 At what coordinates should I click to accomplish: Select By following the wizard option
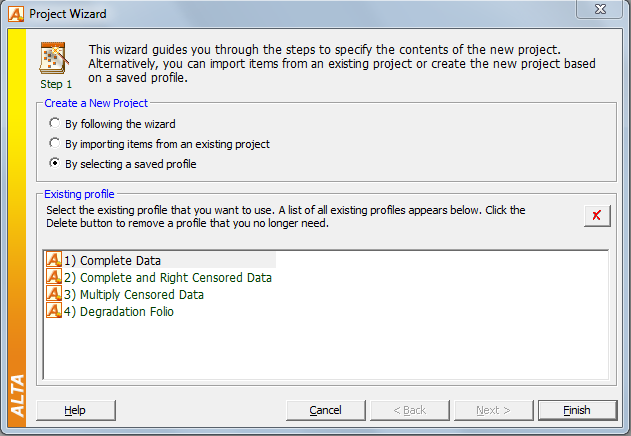[x=54, y=123]
